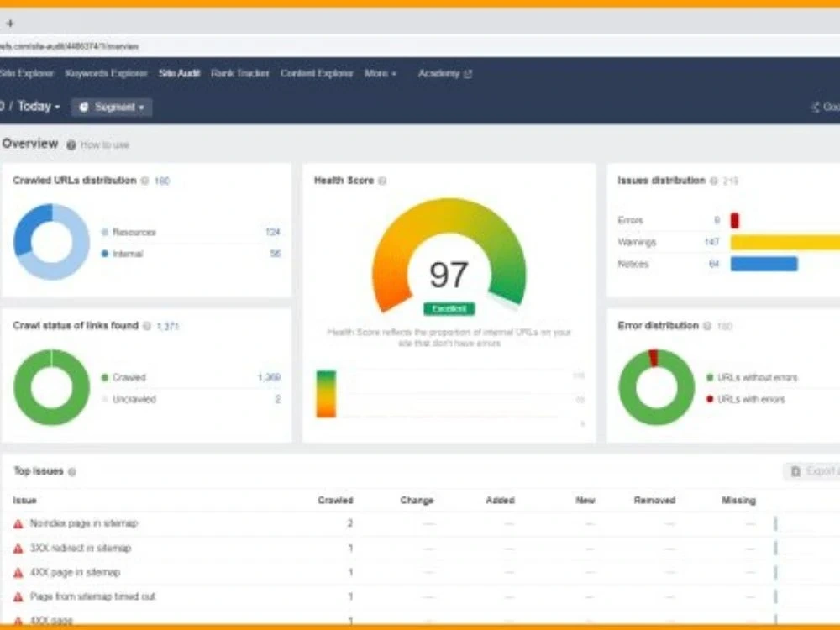Sort by the Missing column header

[738, 501]
